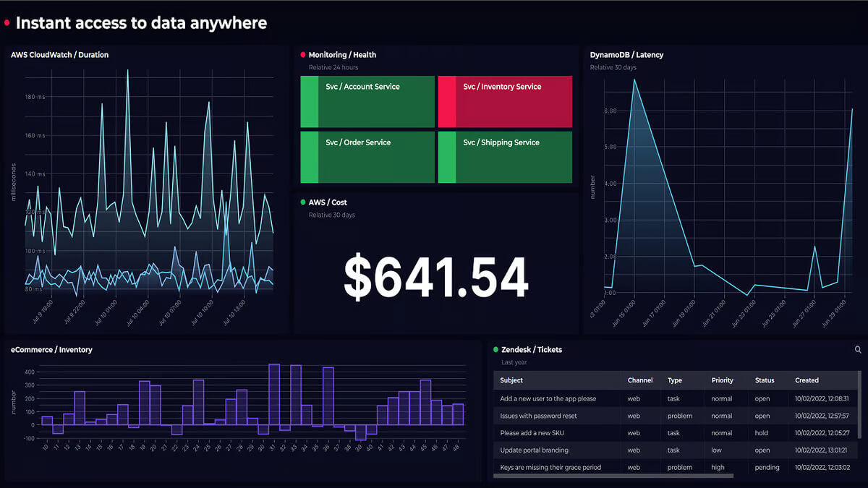Sort tickets by the Priority column header

(722, 380)
